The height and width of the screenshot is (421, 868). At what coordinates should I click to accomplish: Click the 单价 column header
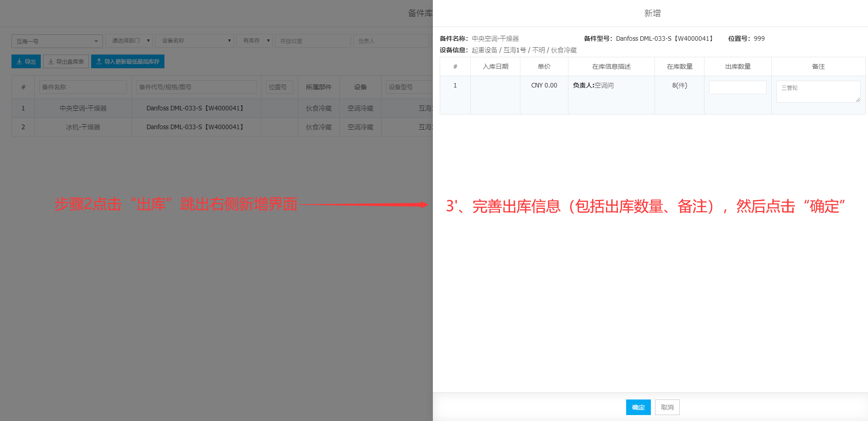[x=544, y=66]
